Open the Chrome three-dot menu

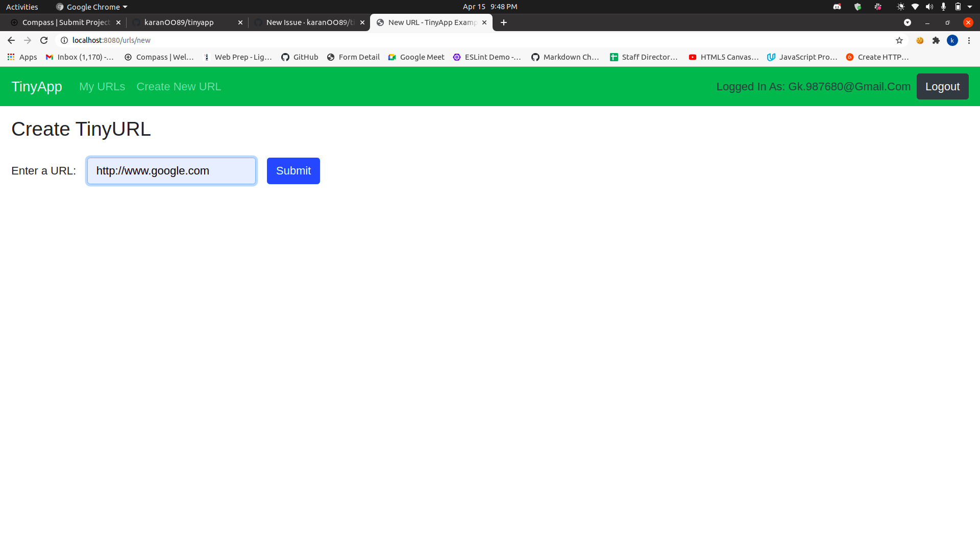tap(969, 40)
